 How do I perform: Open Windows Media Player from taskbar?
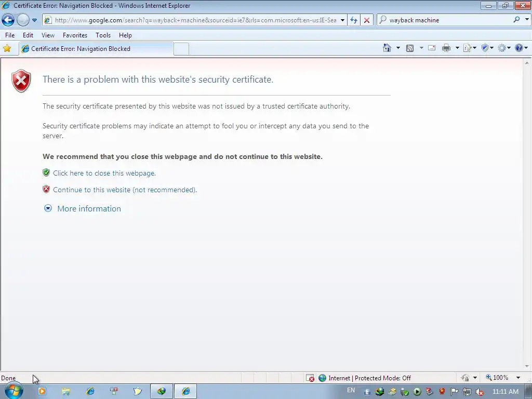click(x=42, y=391)
